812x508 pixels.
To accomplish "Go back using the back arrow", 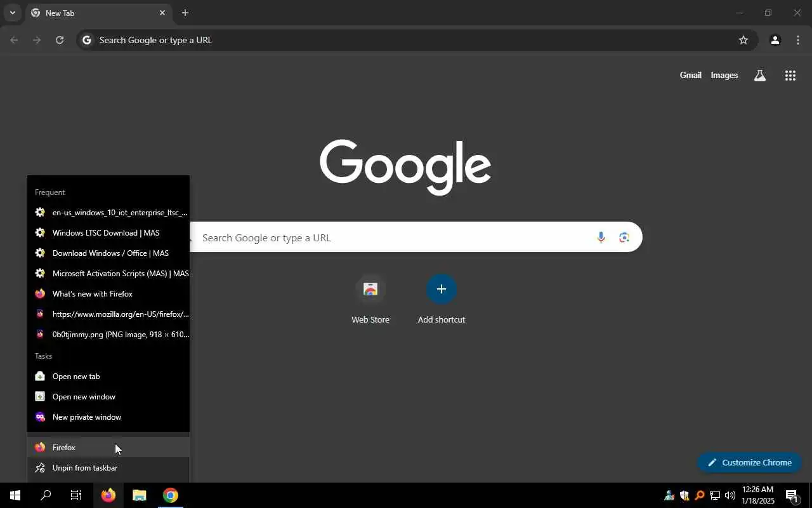I will tap(14, 40).
